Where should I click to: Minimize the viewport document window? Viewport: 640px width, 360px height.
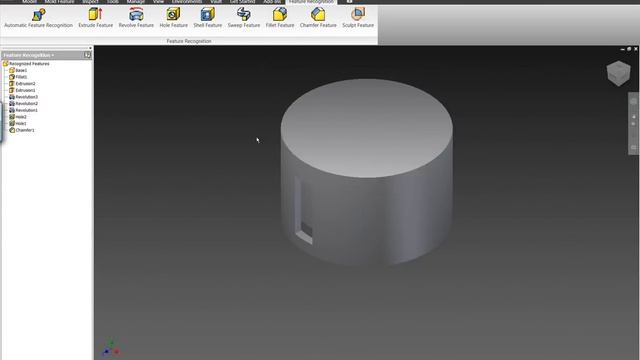pyautogui.click(x=622, y=49)
